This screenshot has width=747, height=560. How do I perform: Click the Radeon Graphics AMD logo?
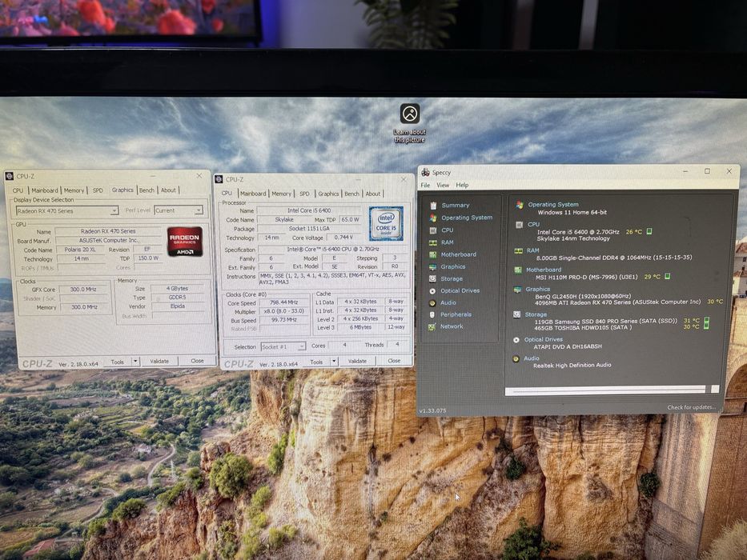click(185, 242)
